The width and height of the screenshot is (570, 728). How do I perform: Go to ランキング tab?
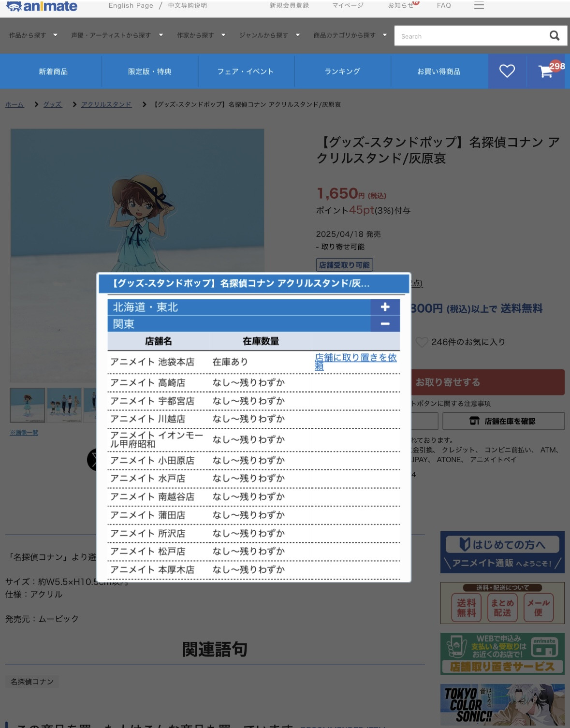pos(342,71)
